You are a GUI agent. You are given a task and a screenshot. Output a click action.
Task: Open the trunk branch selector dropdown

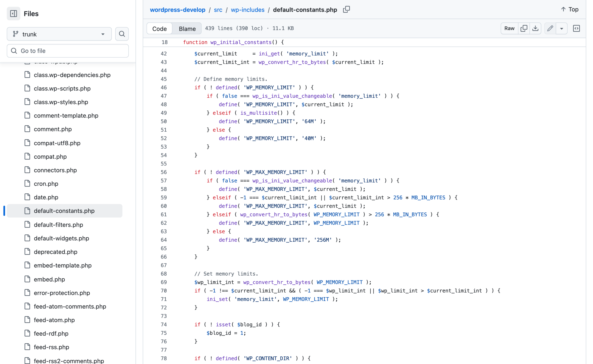point(59,34)
